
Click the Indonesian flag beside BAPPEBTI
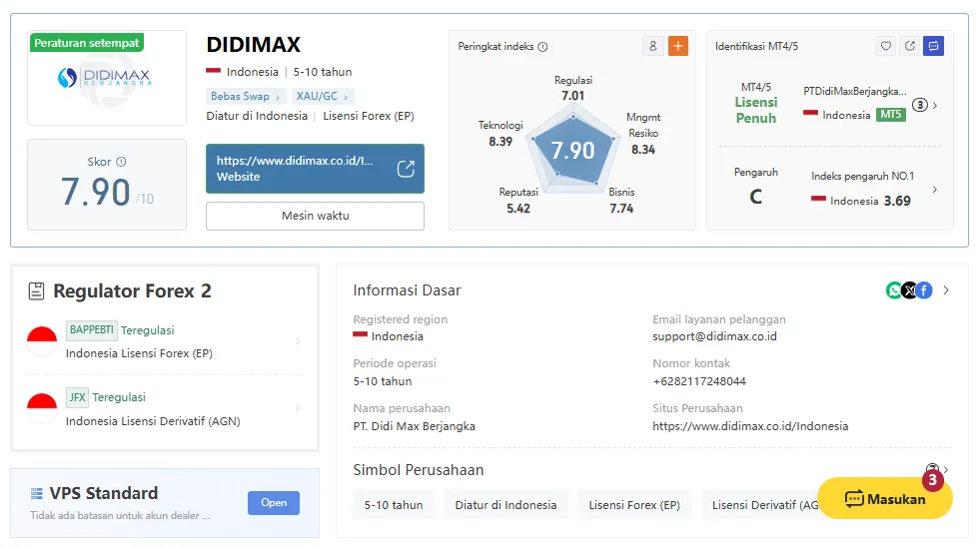[42, 341]
